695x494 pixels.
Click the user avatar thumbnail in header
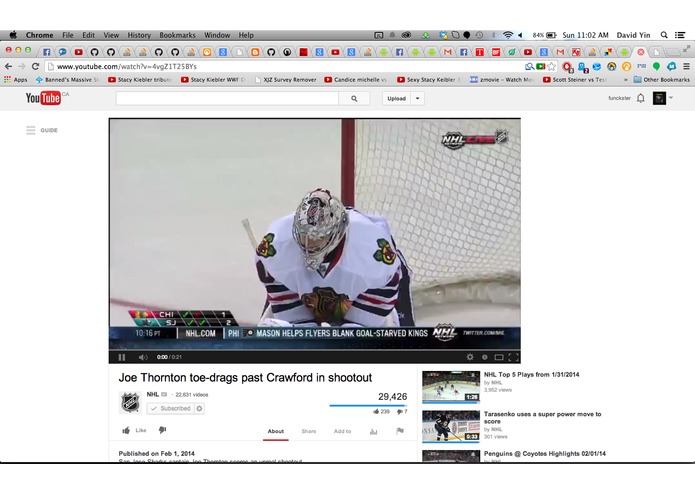659,98
